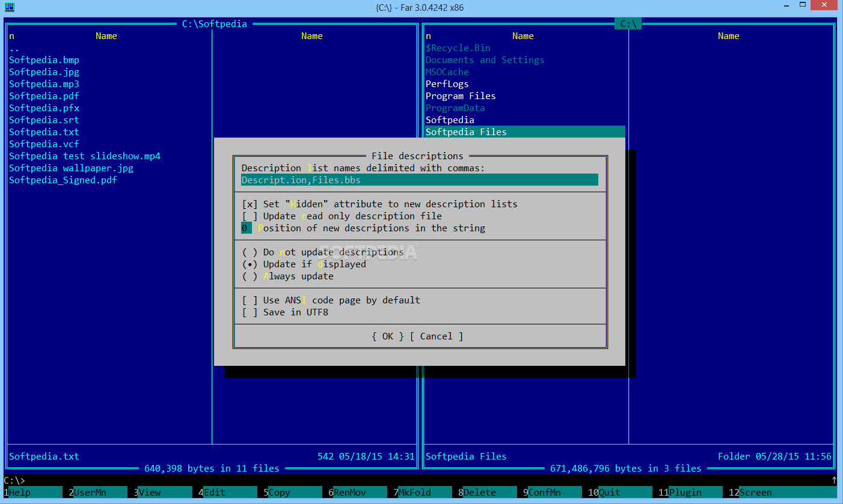The width and height of the screenshot is (843, 504).
Task: Click the "542 05/18/15 14:31" status info
Action: 366,457
